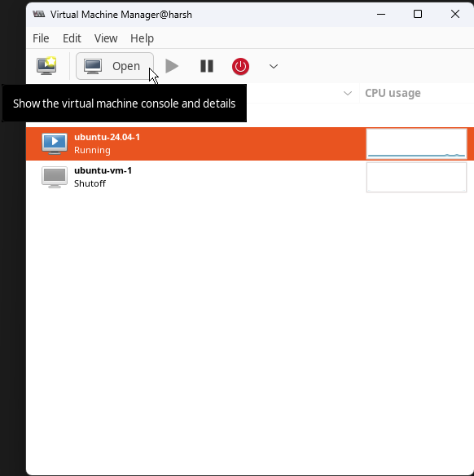The width and height of the screenshot is (474, 476).
Task: Open the File menu
Action: click(x=41, y=38)
